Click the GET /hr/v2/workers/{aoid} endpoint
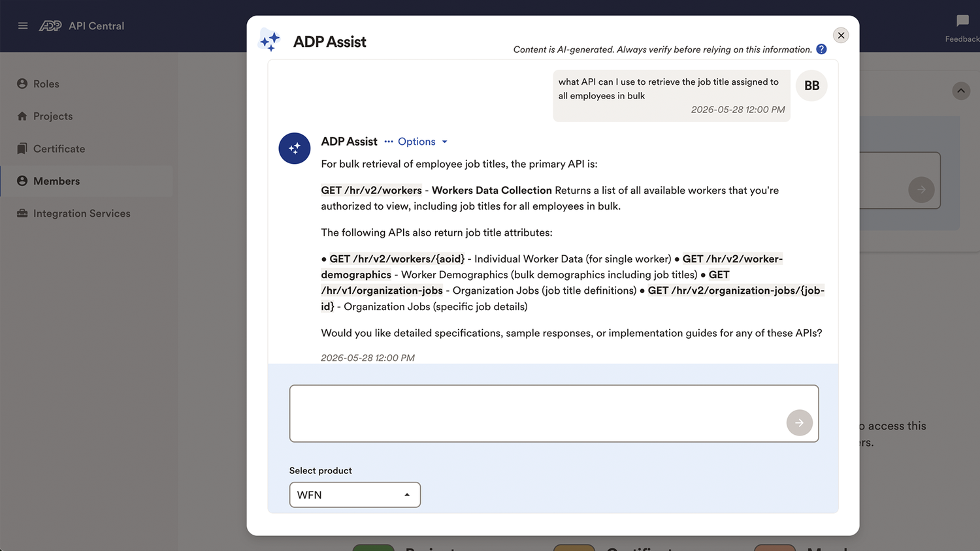This screenshot has width=980, height=551. (397, 259)
